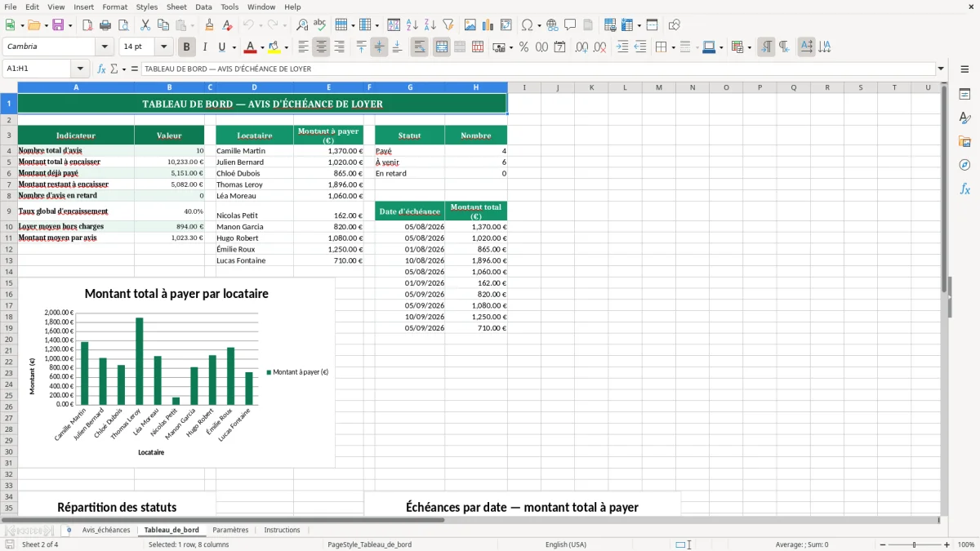Viewport: 980px width, 551px height.
Task: Click Sort Descending icon
Action: tap(430, 25)
